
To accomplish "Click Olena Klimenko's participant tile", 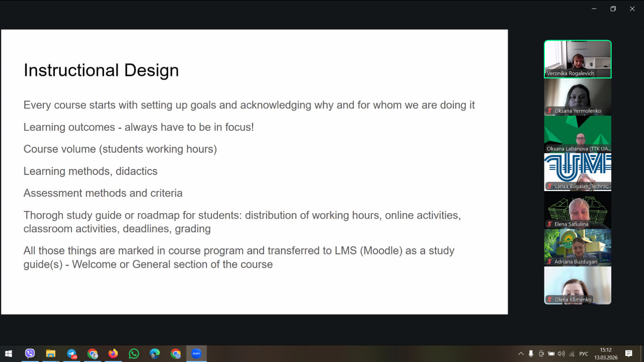I will point(578,285).
